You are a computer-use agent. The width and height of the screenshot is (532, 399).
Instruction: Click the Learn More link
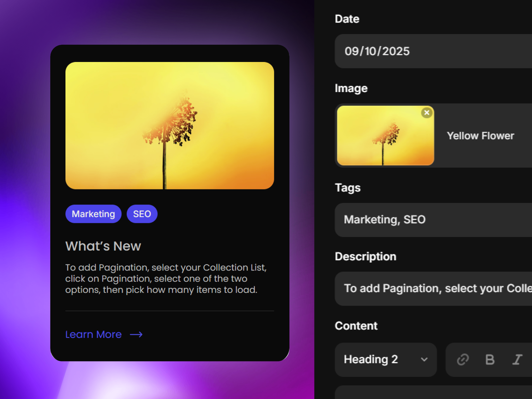(94, 334)
